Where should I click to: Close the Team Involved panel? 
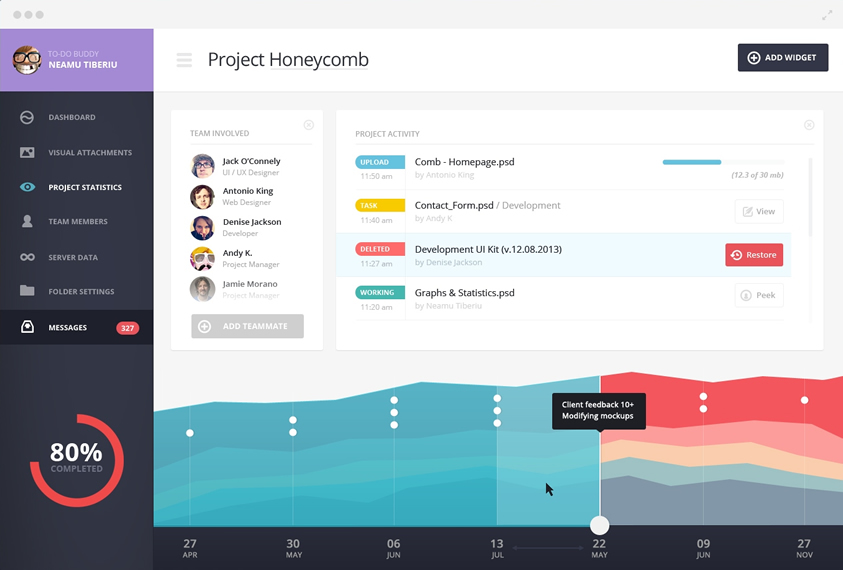[x=308, y=125]
